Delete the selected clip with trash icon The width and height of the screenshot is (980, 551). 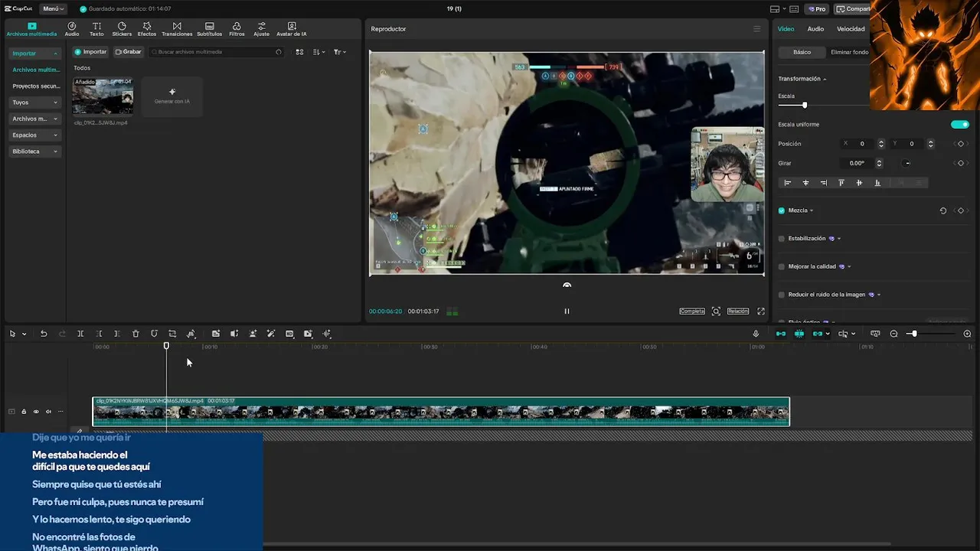pyautogui.click(x=136, y=334)
